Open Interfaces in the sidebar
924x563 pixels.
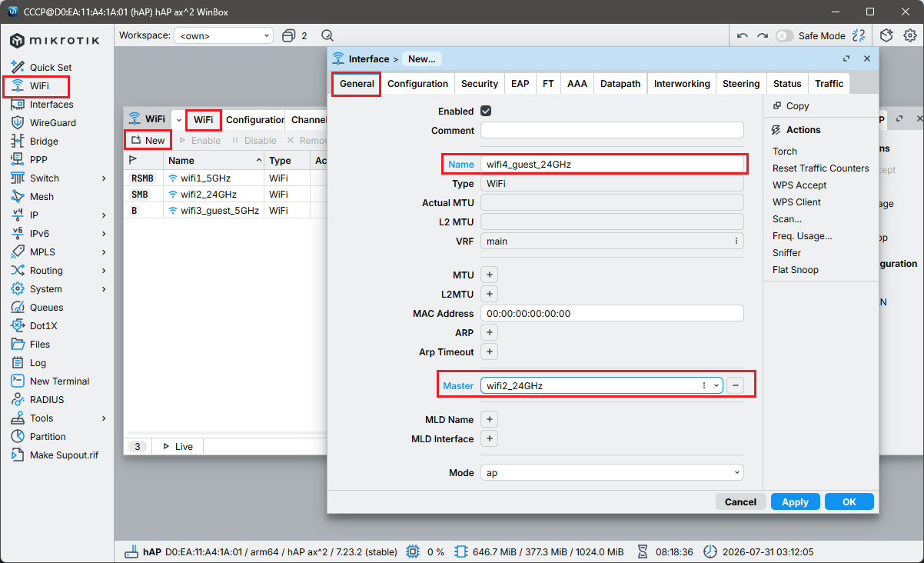[52, 104]
